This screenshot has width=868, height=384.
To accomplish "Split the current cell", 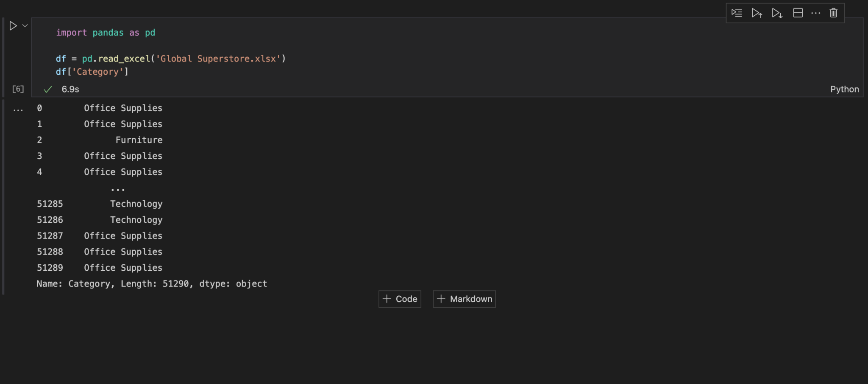I will tap(798, 13).
